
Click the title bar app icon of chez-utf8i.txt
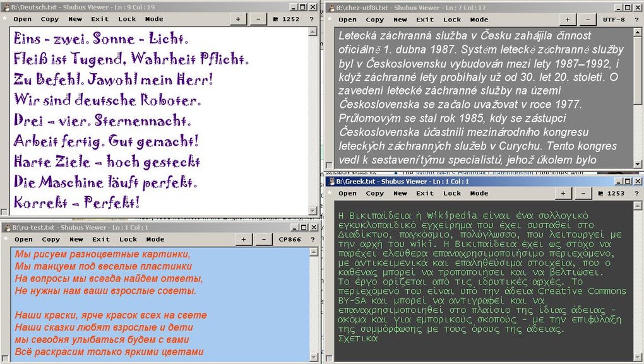[x=331, y=8]
